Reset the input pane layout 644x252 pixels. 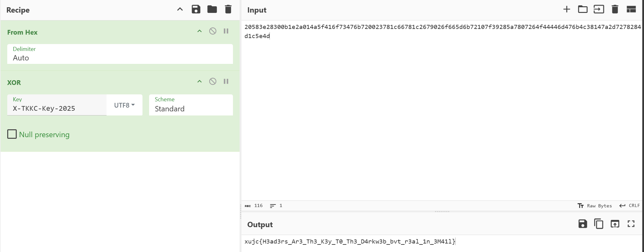point(631,9)
